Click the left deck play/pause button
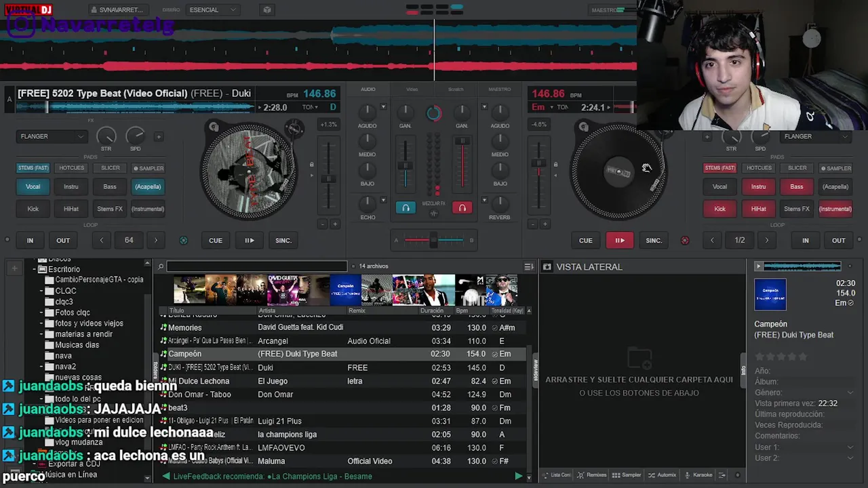This screenshot has width=868, height=488. (x=250, y=241)
